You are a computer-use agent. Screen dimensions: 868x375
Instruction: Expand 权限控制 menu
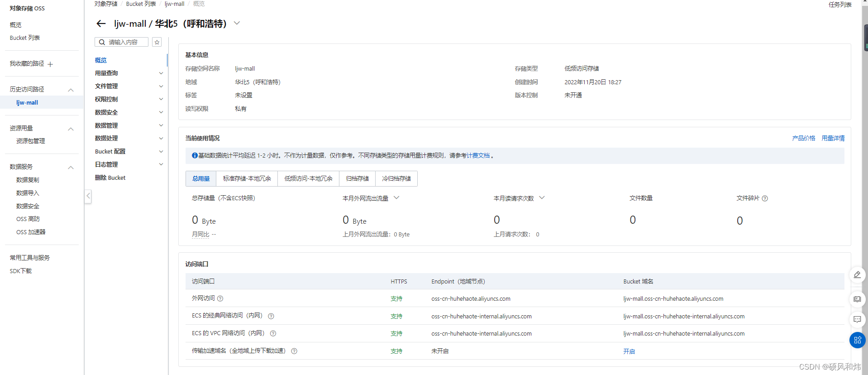161,99
